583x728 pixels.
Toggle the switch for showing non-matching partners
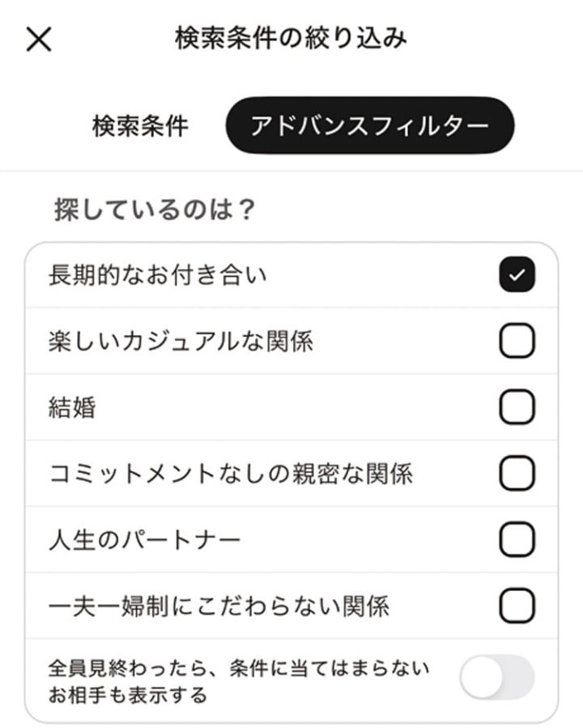click(x=497, y=677)
